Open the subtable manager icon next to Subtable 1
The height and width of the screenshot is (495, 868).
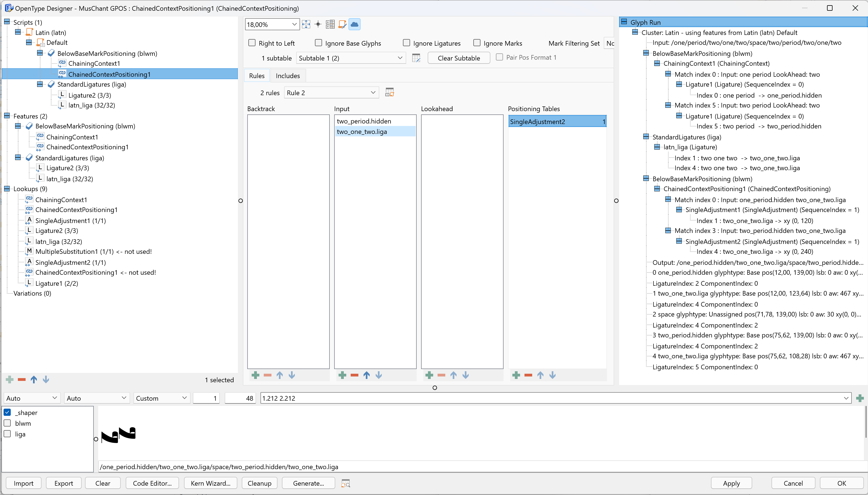(x=416, y=58)
